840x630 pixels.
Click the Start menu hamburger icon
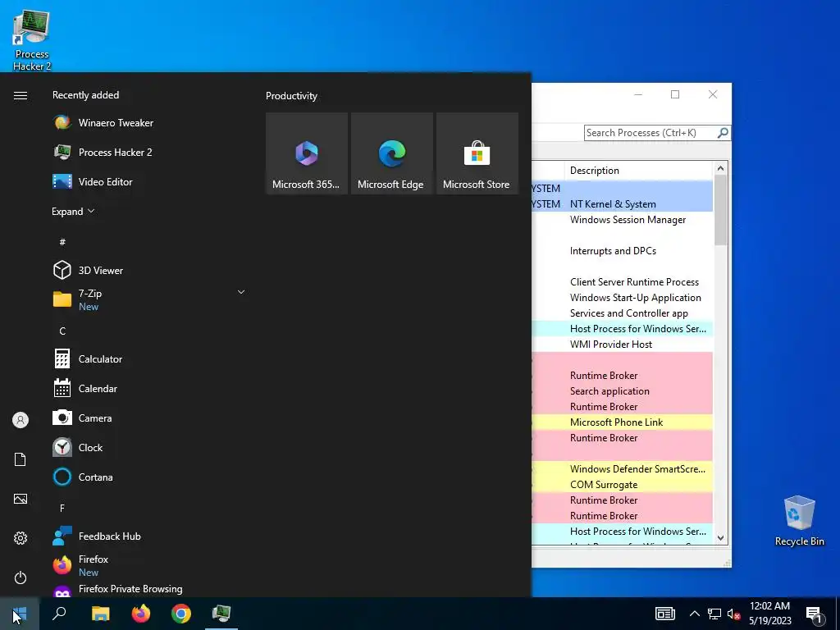point(21,95)
